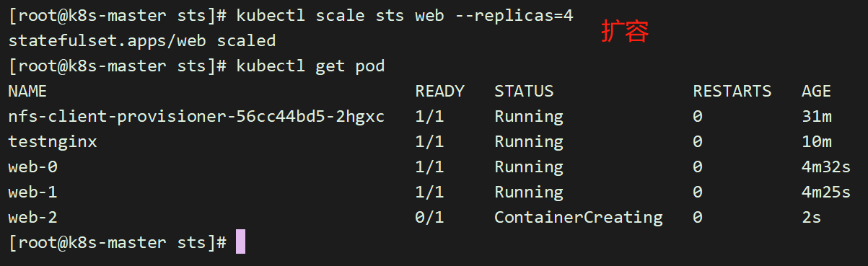
Task: Click the 'kubectl get pod' command text
Action: point(310,66)
